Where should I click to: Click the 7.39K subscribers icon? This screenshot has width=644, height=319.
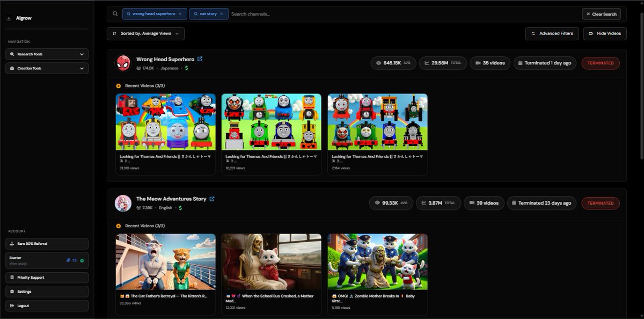pos(138,208)
